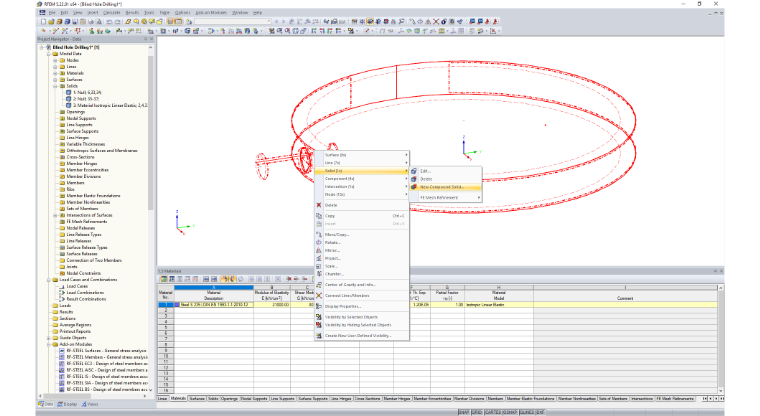Click the Project icon in context menu
The width and height of the screenshot is (760, 416).
tap(319, 258)
